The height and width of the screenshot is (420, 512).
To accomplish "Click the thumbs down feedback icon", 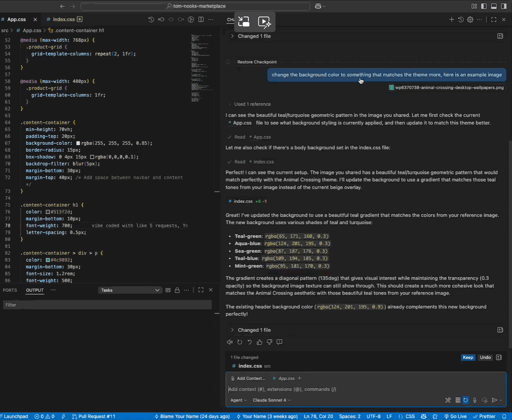I will pos(270,342).
